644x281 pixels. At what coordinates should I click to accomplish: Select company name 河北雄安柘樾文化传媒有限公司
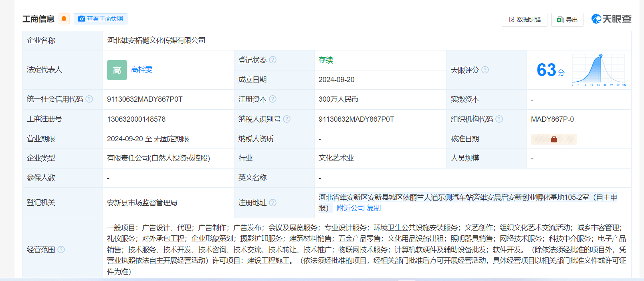pos(156,40)
